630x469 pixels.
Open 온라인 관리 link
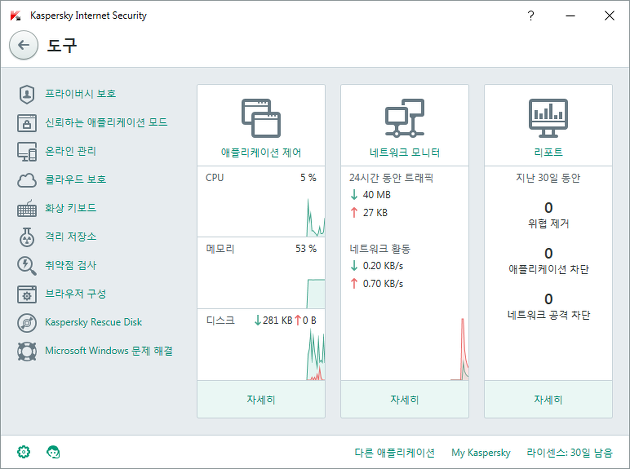[x=70, y=151]
